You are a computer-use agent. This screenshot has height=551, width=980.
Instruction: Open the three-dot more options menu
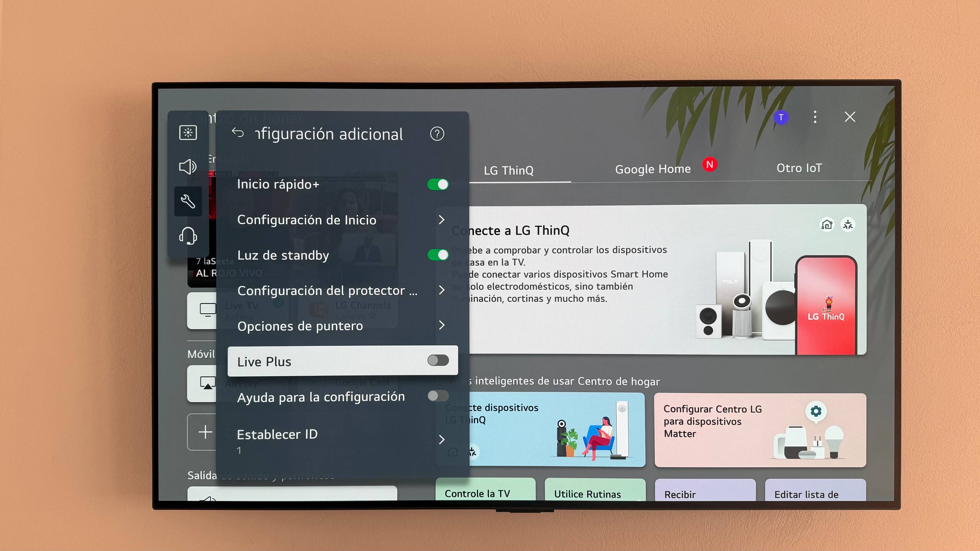(x=815, y=117)
